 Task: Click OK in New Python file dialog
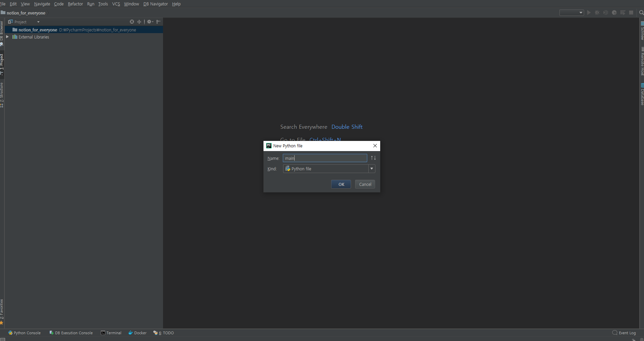tap(341, 184)
